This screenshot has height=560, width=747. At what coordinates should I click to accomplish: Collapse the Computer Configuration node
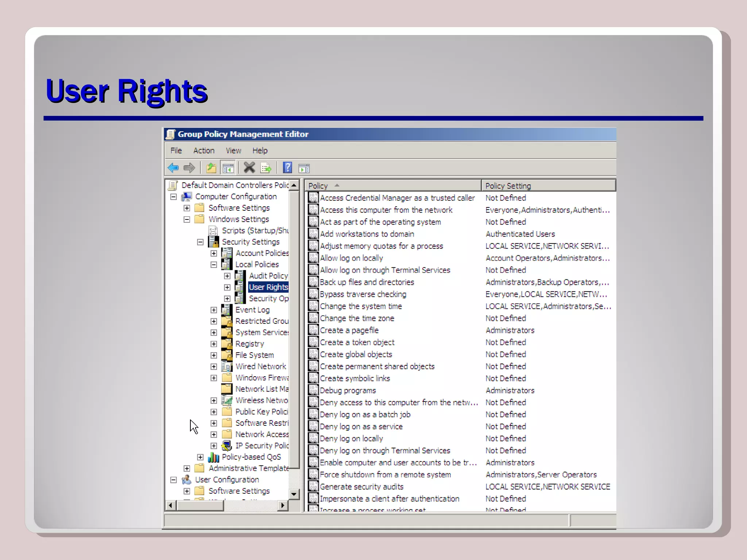[x=174, y=197]
